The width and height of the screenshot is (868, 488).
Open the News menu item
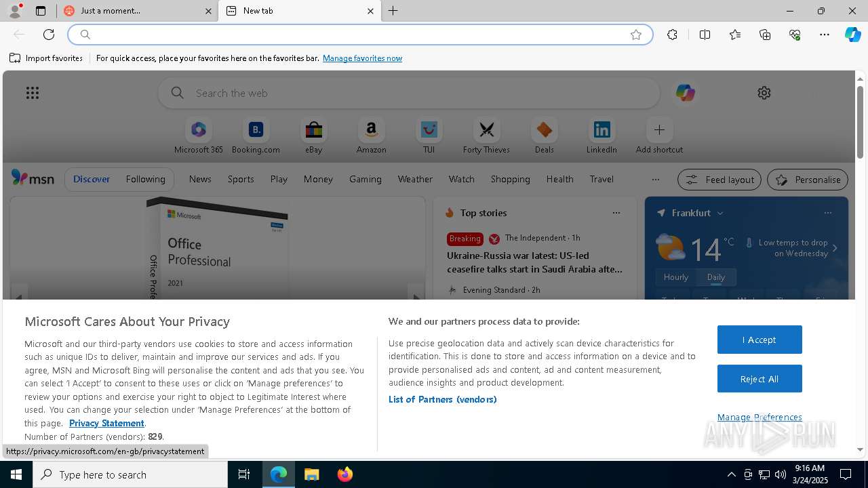pyautogui.click(x=200, y=179)
